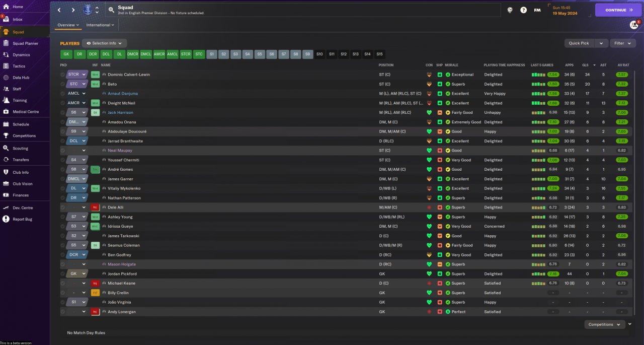This screenshot has width=644, height=345.
Task: Open GK position dropdown for Jordan Pickford
Action: pyautogui.click(x=76, y=273)
